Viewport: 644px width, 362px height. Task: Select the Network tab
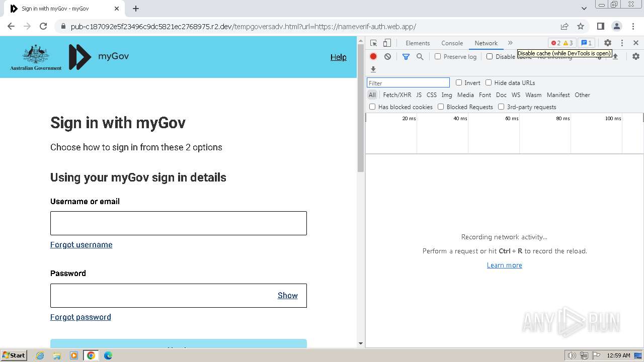point(486,43)
